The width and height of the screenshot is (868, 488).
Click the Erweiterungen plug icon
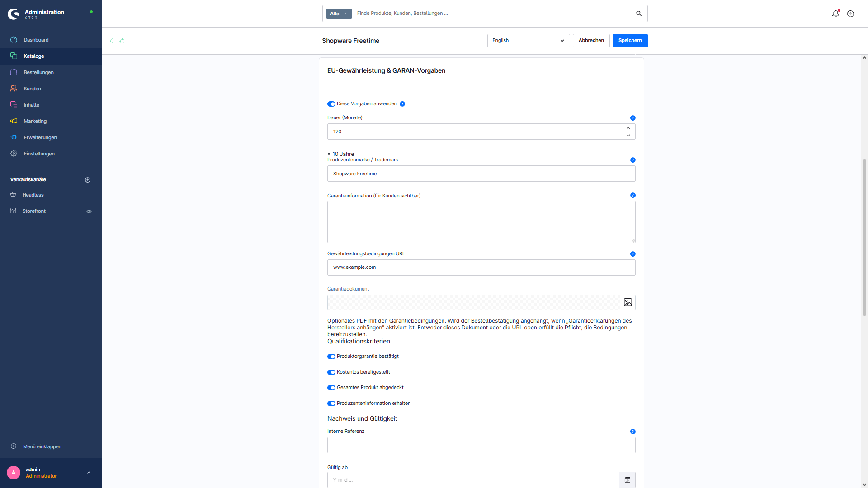pyautogui.click(x=14, y=137)
